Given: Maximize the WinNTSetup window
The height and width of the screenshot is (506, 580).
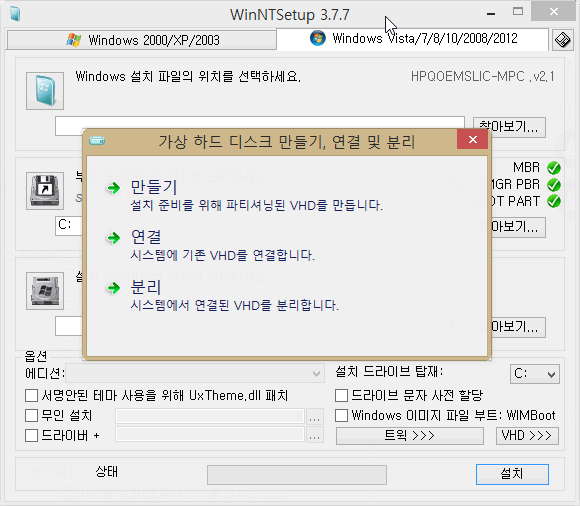Looking at the screenshot, I should (518, 12).
